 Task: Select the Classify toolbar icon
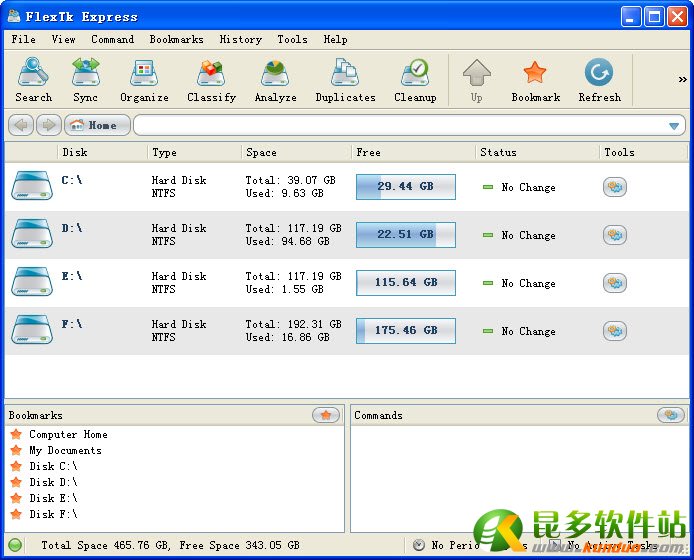211,79
